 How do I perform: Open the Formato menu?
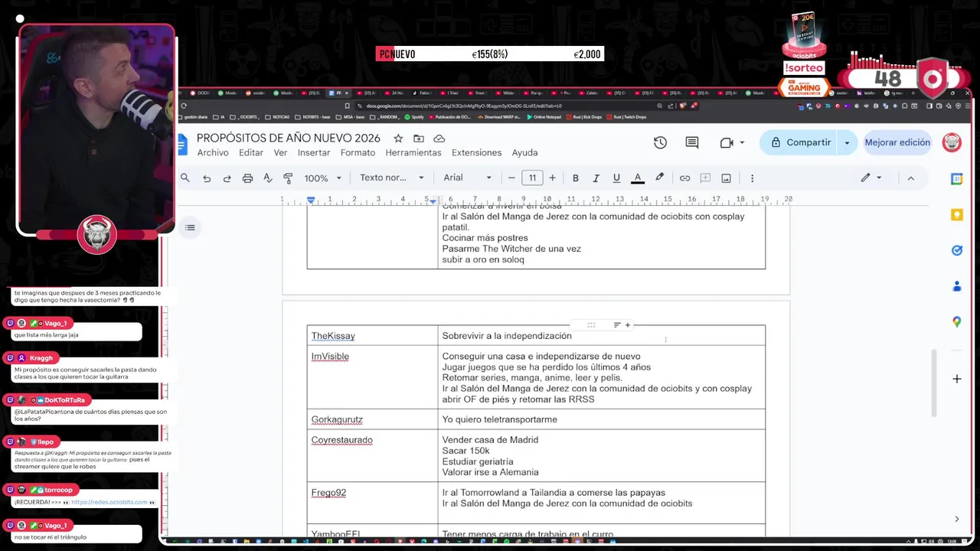click(x=358, y=152)
